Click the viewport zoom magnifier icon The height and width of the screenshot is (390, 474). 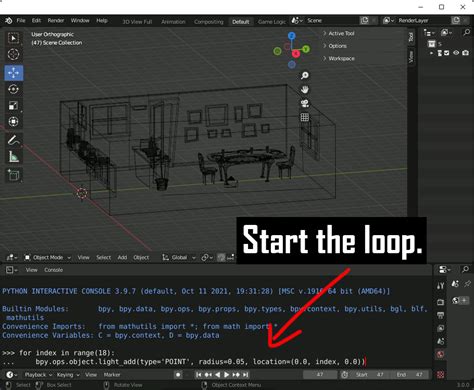coord(305,76)
